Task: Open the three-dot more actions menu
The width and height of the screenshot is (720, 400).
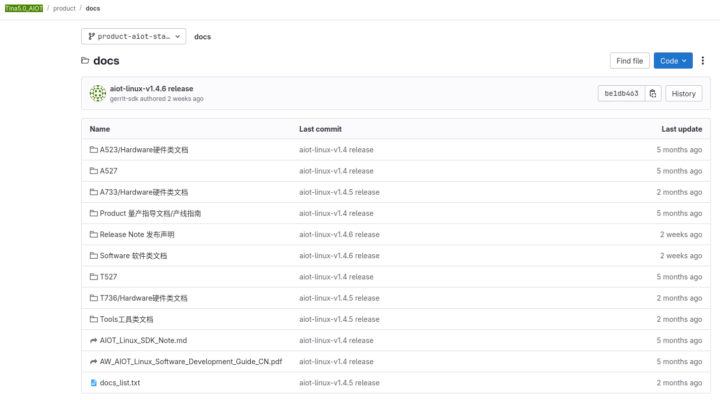Action: (703, 61)
